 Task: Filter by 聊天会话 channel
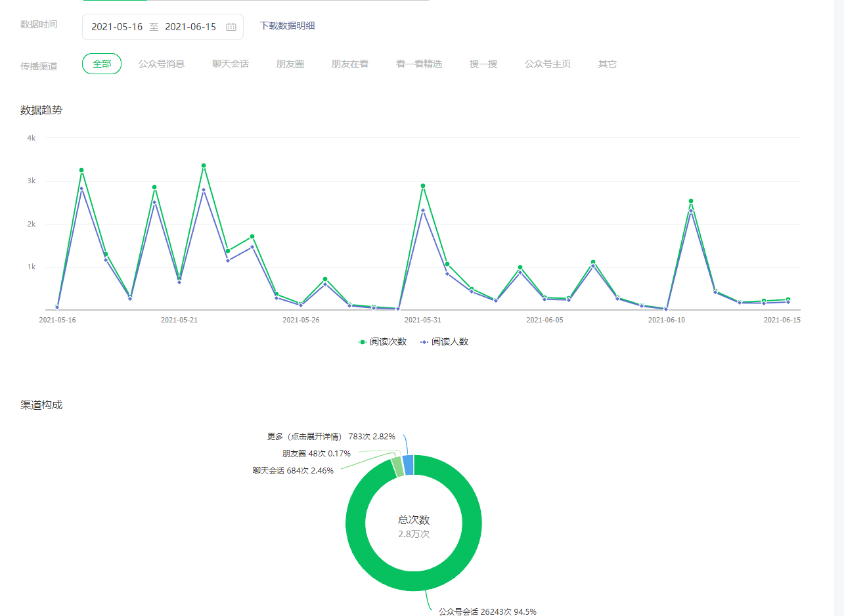click(x=231, y=64)
